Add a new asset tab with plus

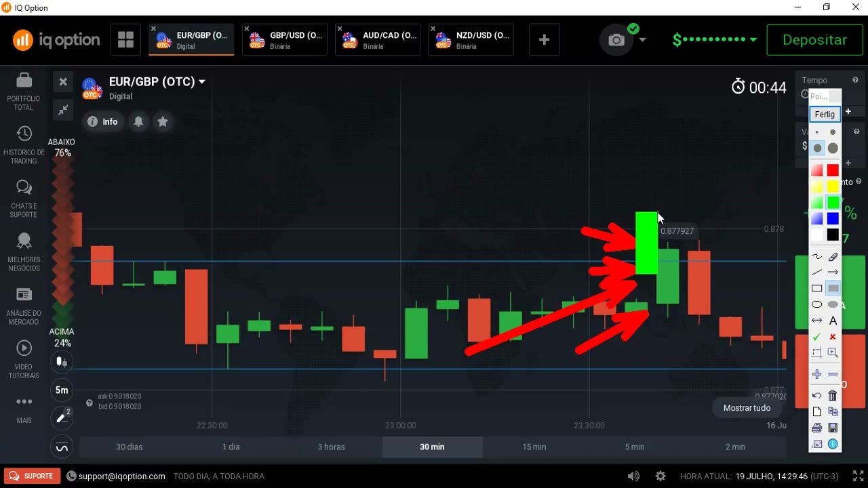544,40
